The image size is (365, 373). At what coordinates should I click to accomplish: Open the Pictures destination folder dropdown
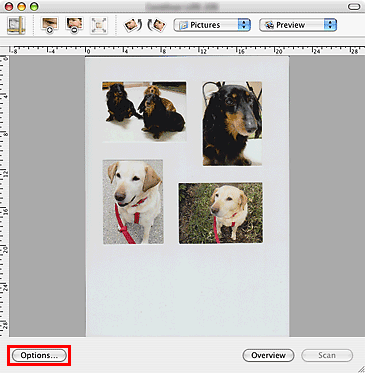tap(212, 25)
